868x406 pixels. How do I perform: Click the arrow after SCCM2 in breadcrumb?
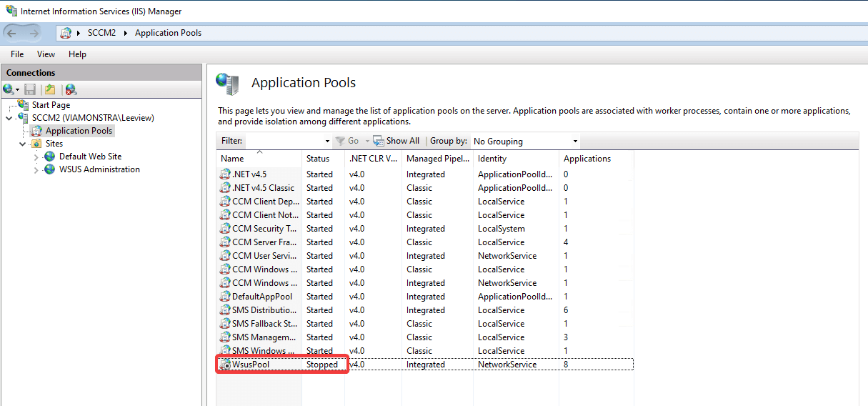126,33
